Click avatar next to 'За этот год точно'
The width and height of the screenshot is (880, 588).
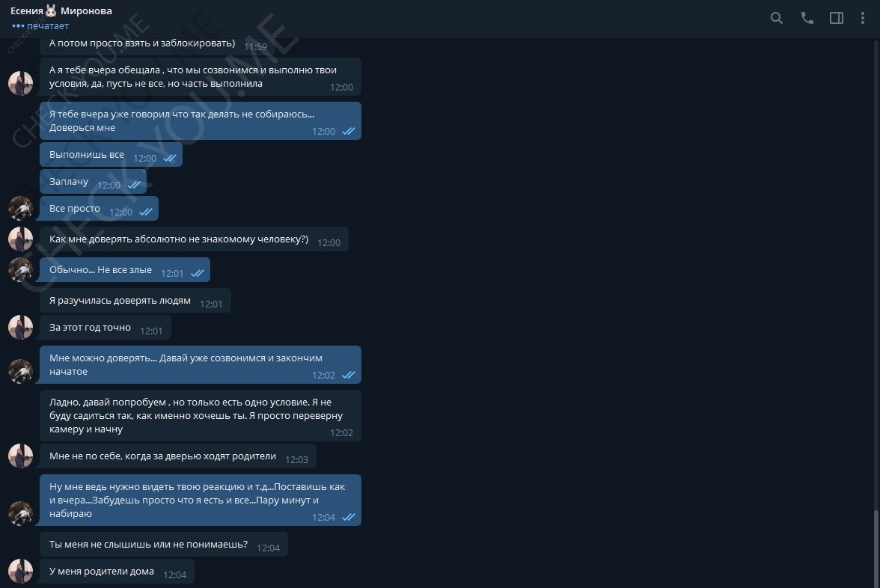pyautogui.click(x=21, y=327)
